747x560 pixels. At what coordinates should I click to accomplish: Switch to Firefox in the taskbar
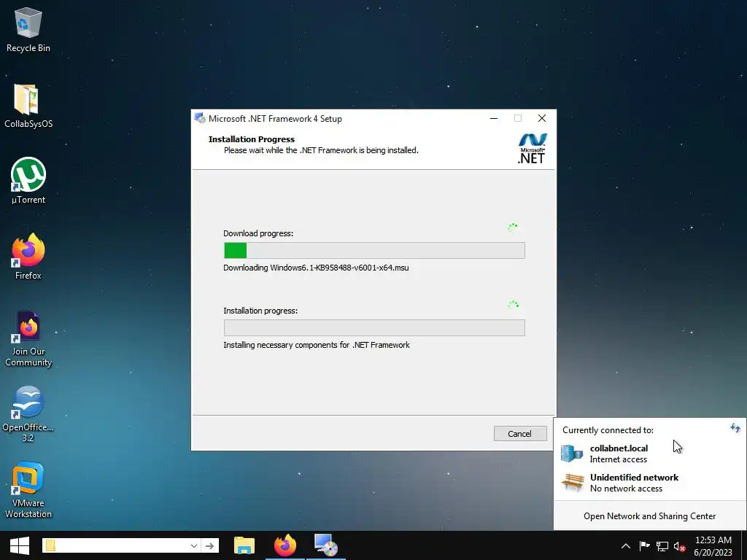(x=285, y=545)
